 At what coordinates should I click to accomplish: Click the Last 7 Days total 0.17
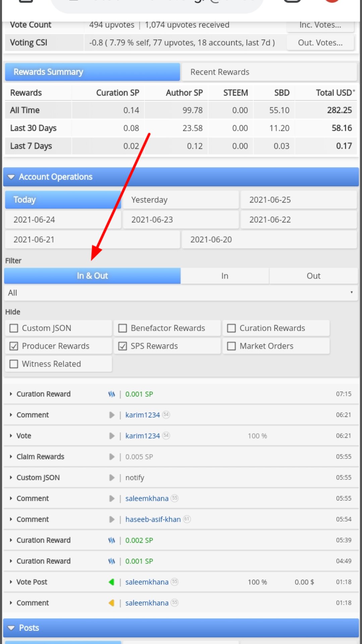344,146
